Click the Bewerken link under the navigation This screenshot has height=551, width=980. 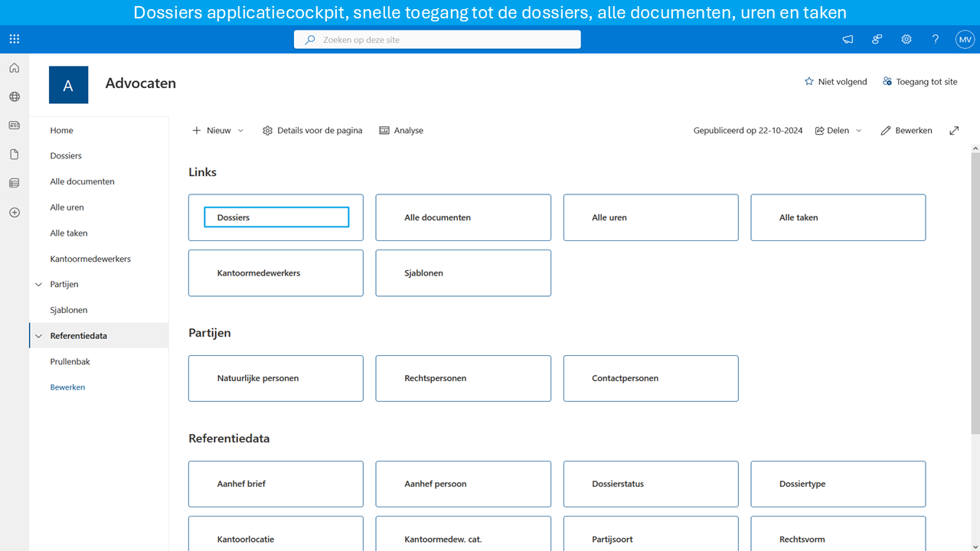coord(67,387)
